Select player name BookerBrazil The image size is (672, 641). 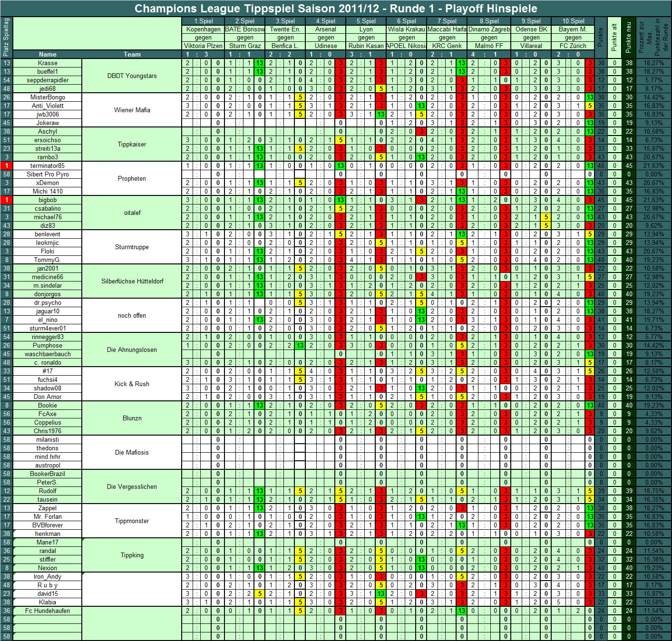[x=48, y=474]
